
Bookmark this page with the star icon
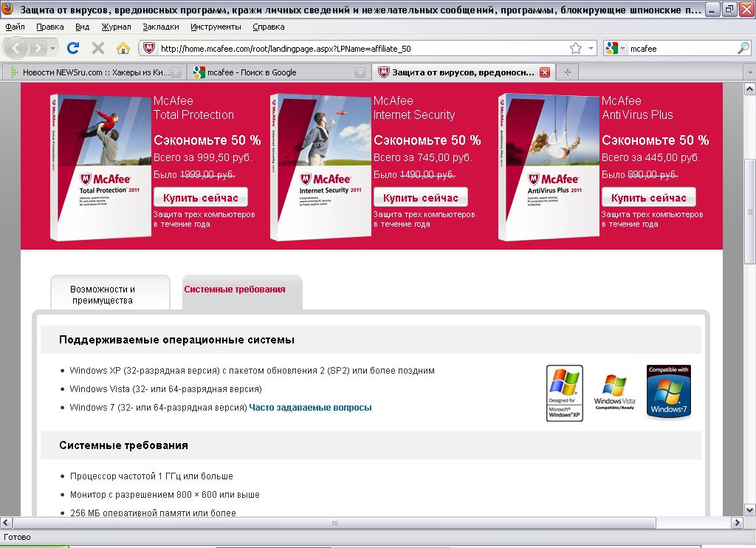576,48
